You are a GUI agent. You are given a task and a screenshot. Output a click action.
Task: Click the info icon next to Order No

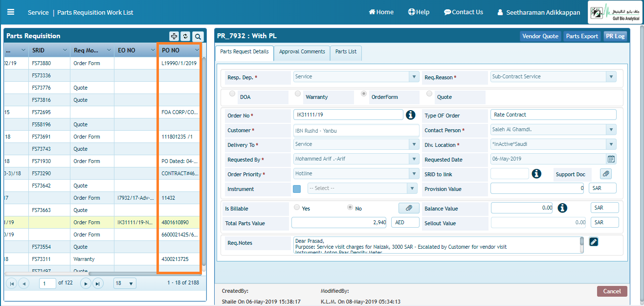click(411, 115)
